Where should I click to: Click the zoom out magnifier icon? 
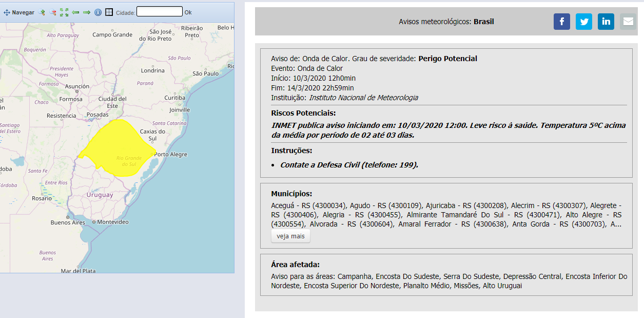[x=52, y=12]
